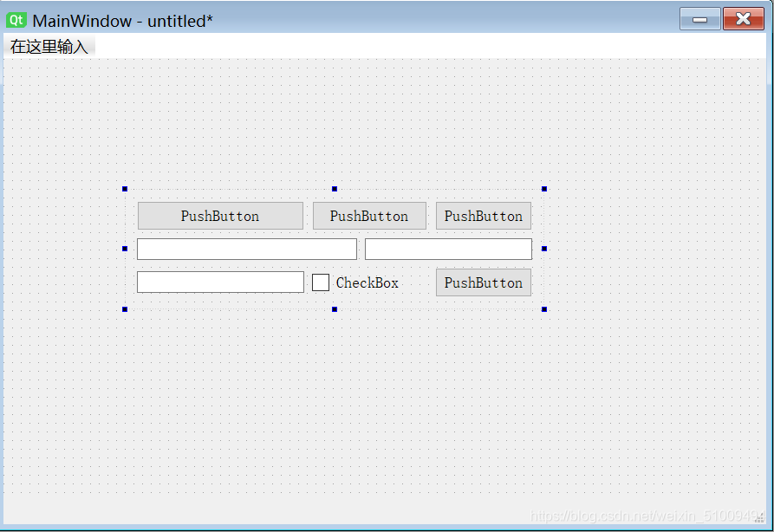Click the bottom-left selection handle of layout

125,309
